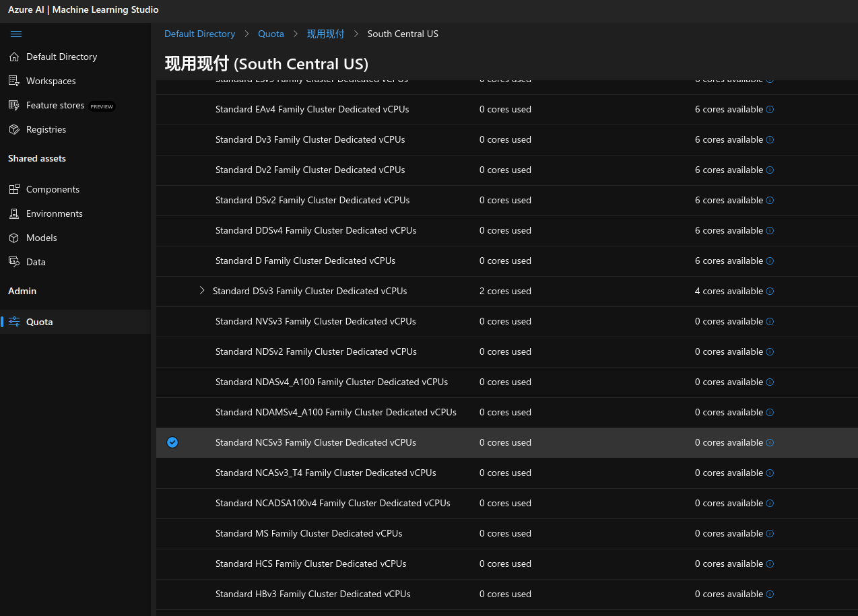Screen dimensions: 858x616
Task: Click info icon for DSv2 cores available
Action: pyautogui.click(x=770, y=200)
